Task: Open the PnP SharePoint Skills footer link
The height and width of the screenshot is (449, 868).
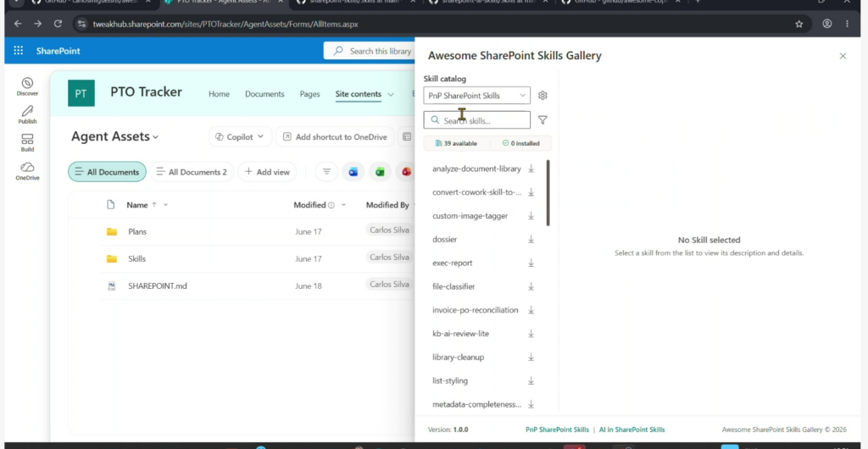Action: [x=557, y=430]
